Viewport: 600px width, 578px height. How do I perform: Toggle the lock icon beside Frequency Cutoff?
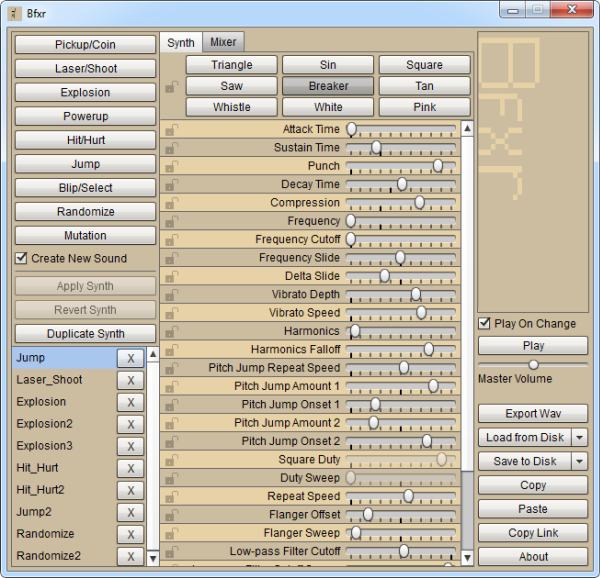tap(171, 240)
